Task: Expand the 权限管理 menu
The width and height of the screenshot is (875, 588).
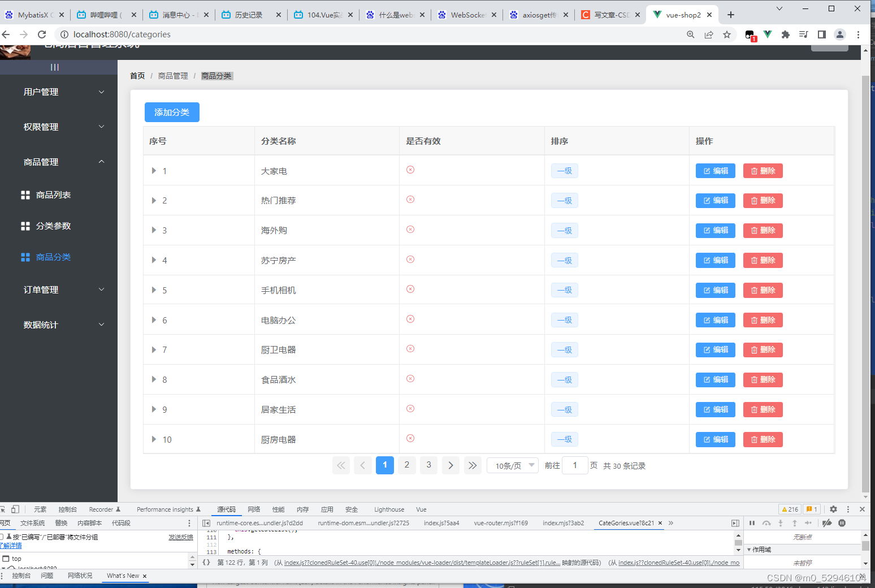Action: click(59, 127)
